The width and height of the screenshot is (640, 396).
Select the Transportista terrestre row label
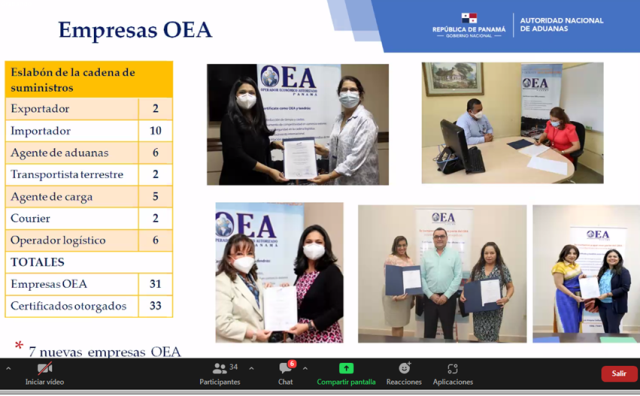pyautogui.click(x=67, y=174)
